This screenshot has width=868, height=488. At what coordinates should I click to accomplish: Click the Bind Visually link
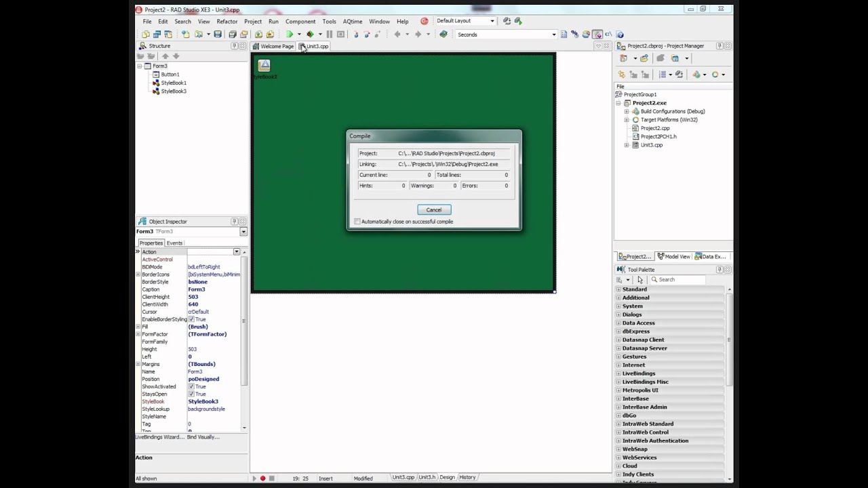click(x=203, y=437)
